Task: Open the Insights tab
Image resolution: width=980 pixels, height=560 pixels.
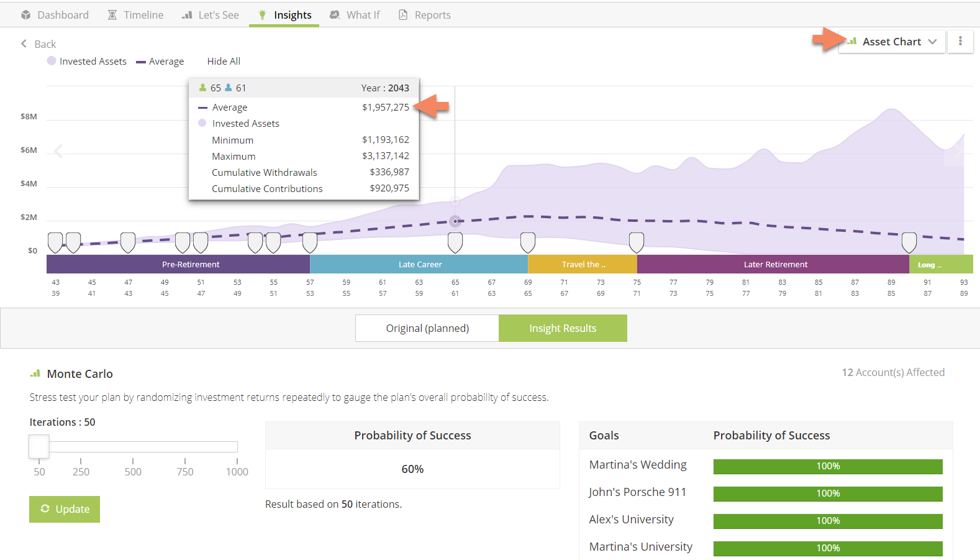Action: tap(284, 15)
